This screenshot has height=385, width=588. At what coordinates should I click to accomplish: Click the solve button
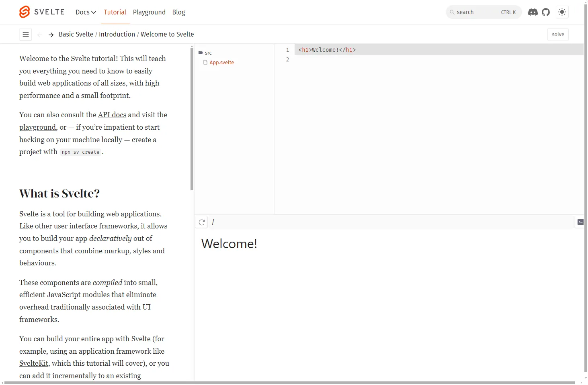click(x=558, y=35)
